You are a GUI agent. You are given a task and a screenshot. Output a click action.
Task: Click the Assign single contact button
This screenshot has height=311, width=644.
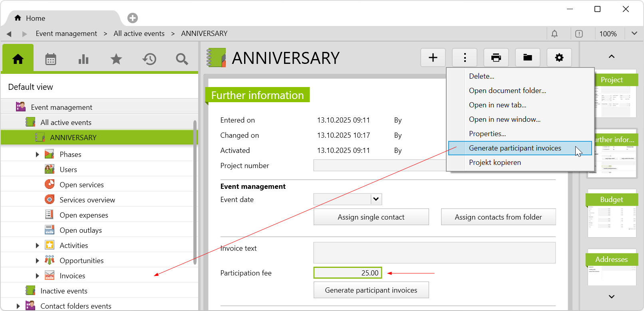pyautogui.click(x=371, y=217)
